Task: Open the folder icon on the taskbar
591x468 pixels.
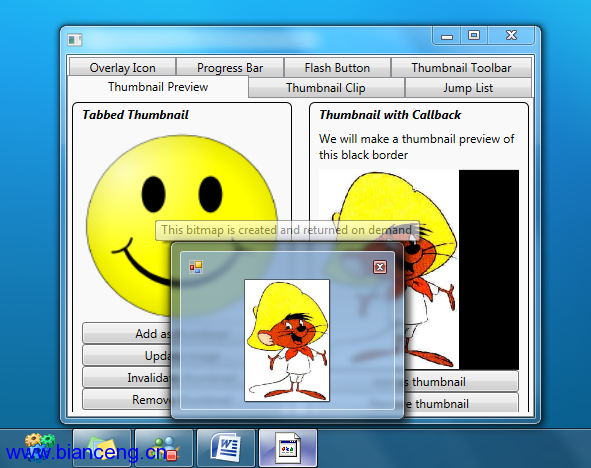Action: [102, 448]
